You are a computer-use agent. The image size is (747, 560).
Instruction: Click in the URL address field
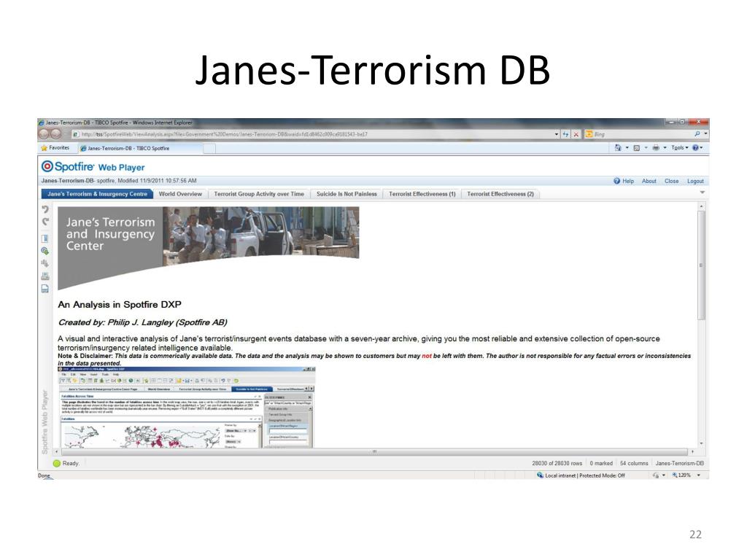pos(312,134)
